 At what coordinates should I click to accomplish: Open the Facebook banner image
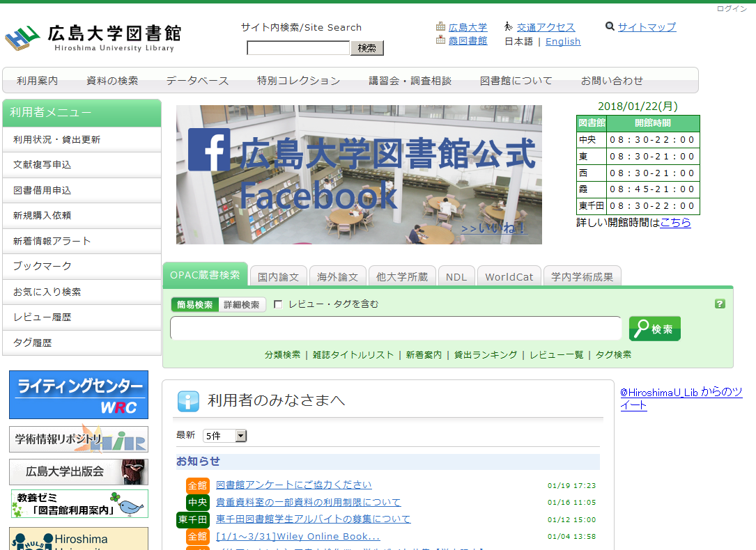[359, 174]
